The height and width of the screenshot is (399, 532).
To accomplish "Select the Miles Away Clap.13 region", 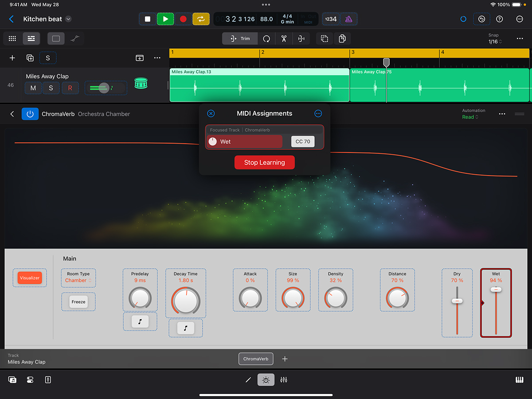I will [x=259, y=85].
